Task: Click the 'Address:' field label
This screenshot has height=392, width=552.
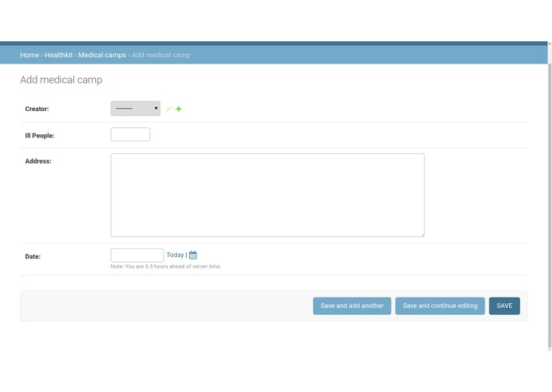Action: [38, 161]
